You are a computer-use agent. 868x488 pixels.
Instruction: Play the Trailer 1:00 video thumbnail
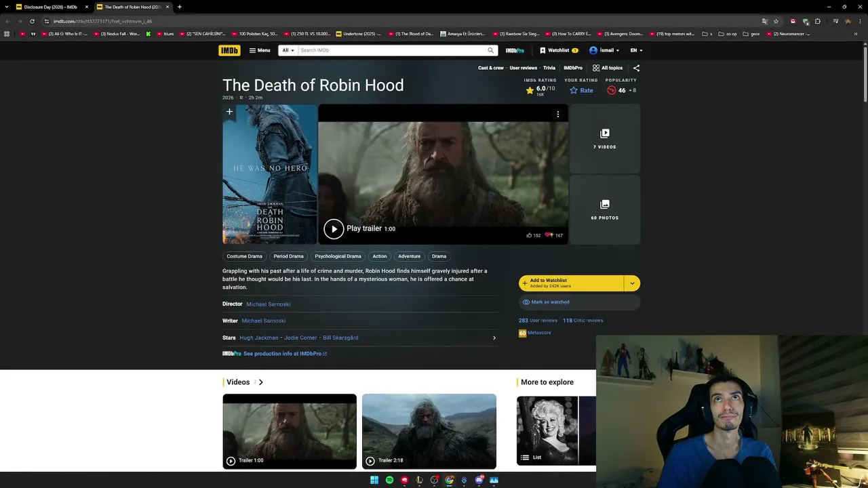click(x=290, y=431)
